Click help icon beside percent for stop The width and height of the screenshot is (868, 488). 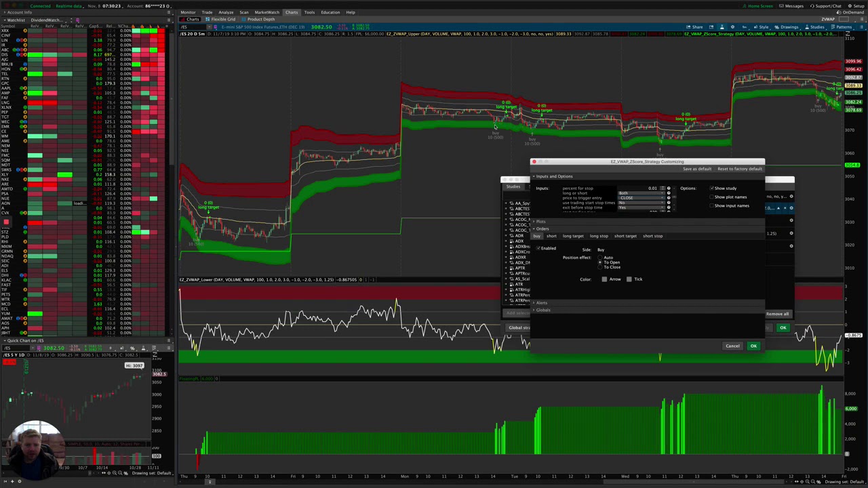pos(669,188)
